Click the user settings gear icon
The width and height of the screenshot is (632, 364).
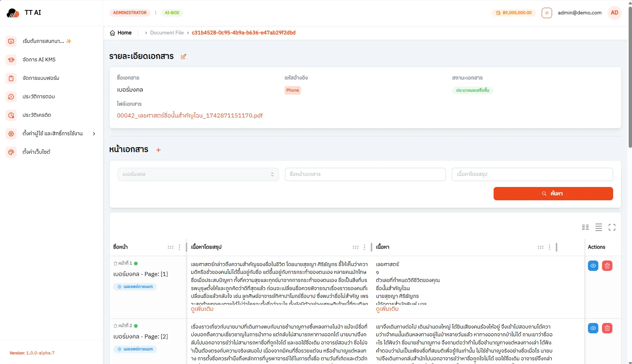(x=11, y=133)
